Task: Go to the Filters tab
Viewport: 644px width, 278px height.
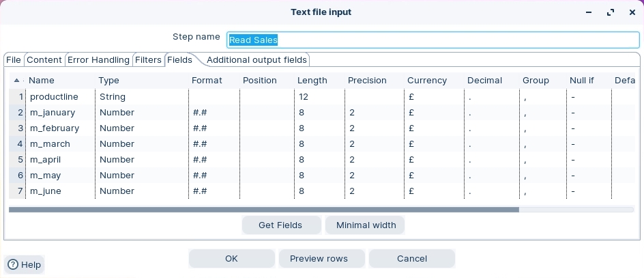Action: point(148,60)
